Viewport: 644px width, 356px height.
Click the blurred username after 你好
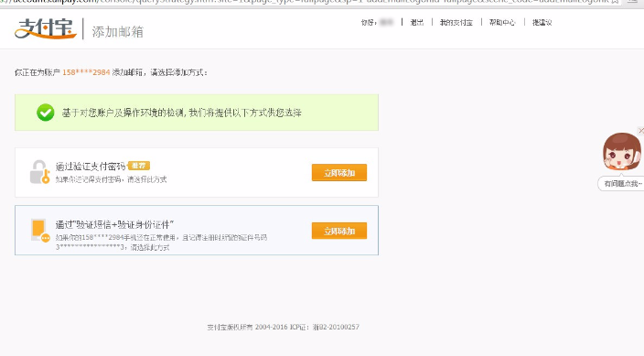386,22
